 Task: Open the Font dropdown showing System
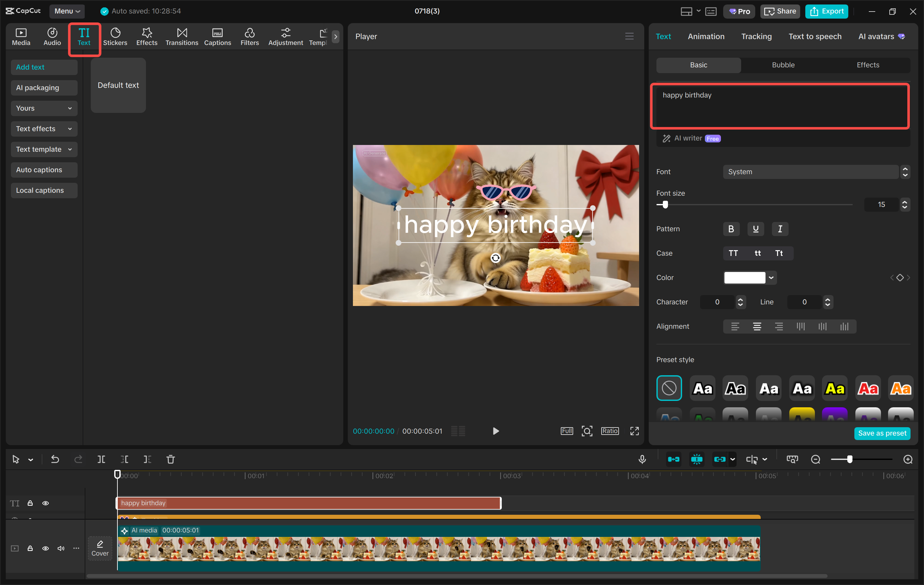tap(811, 172)
